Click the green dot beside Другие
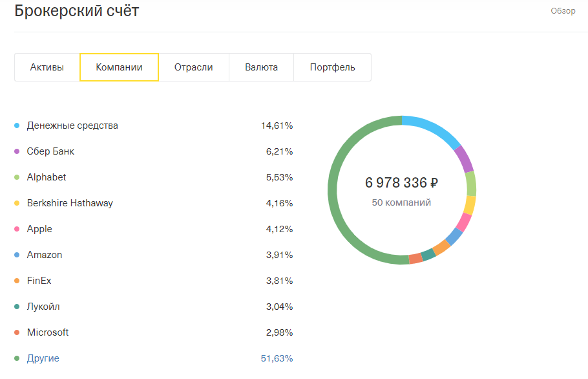The image size is (588, 379). coord(17,358)
